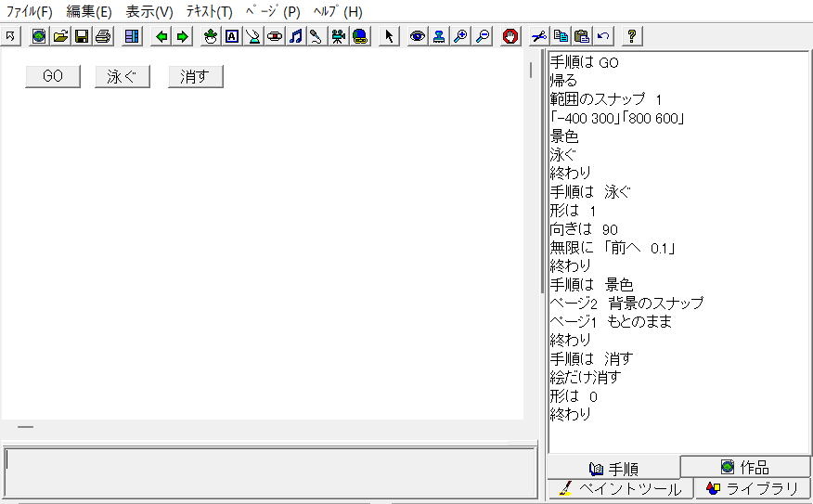Create a button with the red button icon

(275, 36)
